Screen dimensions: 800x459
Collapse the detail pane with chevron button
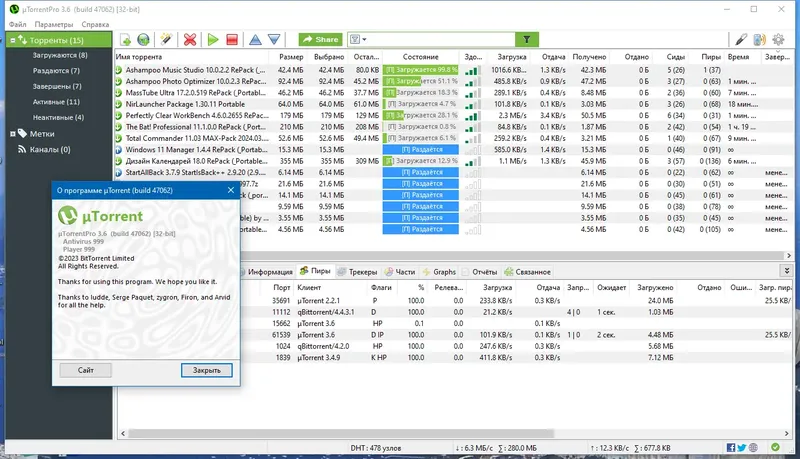pyautogui.click(x=787, y=271)
